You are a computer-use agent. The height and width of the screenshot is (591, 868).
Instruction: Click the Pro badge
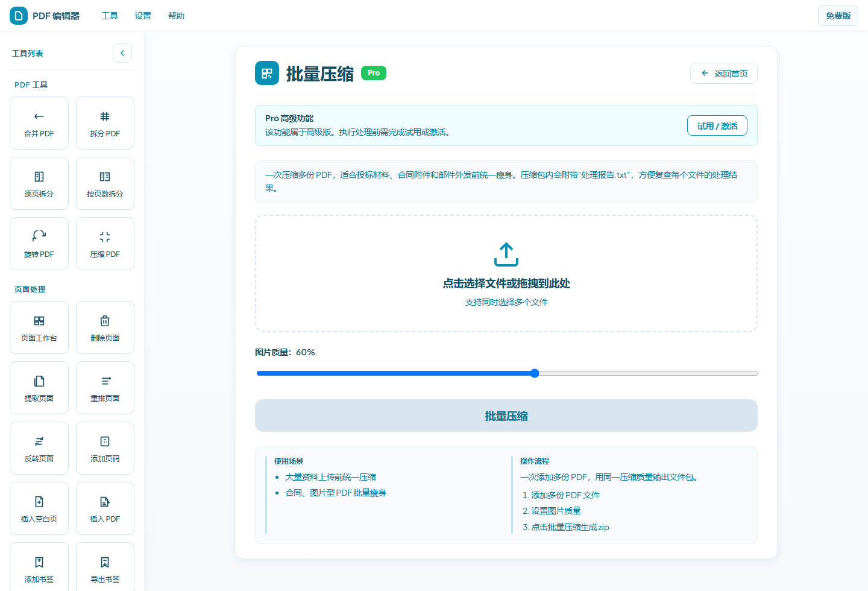click(374, 73)
